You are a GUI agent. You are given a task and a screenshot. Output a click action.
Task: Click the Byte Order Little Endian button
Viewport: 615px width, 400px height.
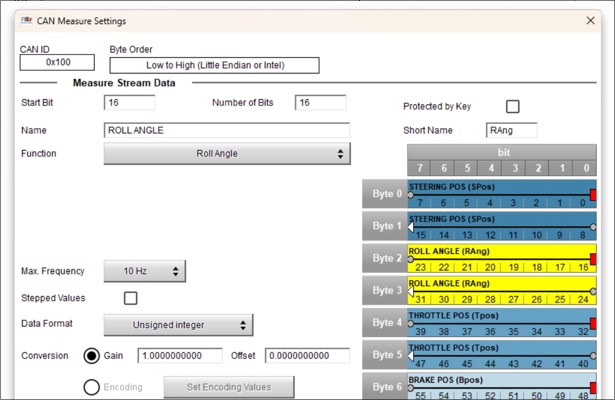pos(214,65)
